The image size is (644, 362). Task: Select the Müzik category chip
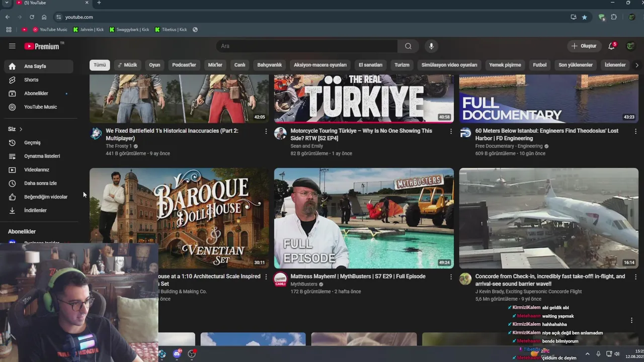coord(127,65)
